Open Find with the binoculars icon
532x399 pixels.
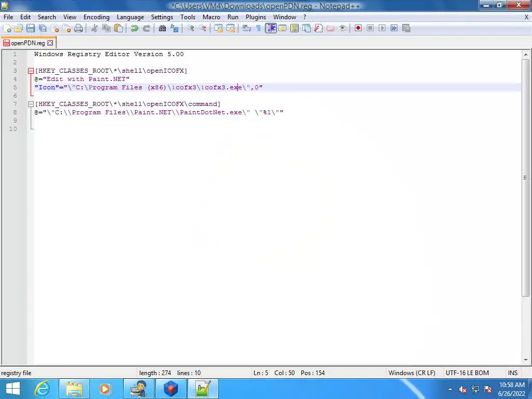(162, 28)
